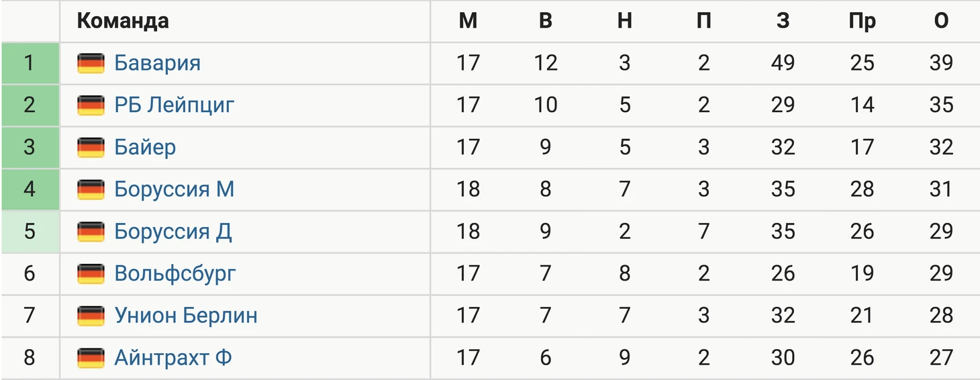The image size is (980, 380).
Task: Open Боруссия М team link
Action: (174, 189)
